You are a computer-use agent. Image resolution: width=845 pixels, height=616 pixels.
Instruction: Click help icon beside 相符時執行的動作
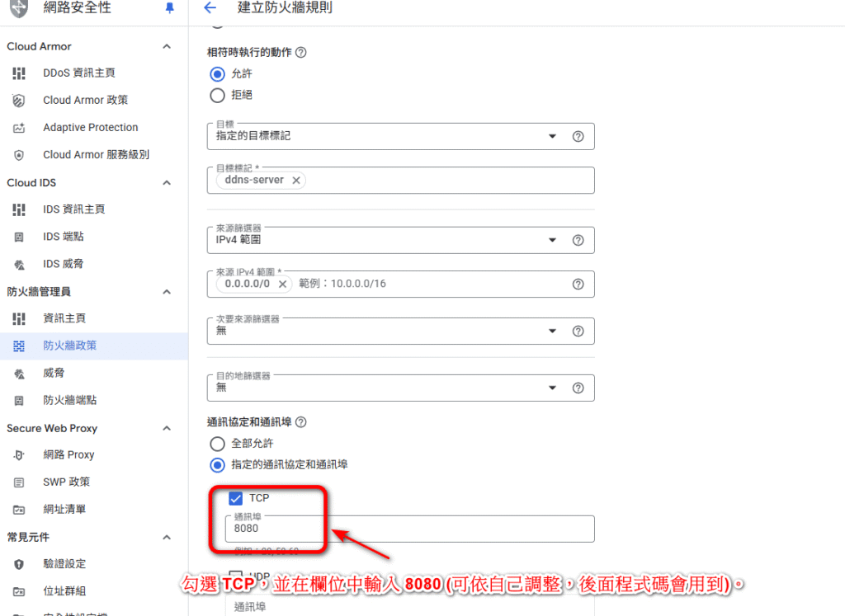pos(300,52)
